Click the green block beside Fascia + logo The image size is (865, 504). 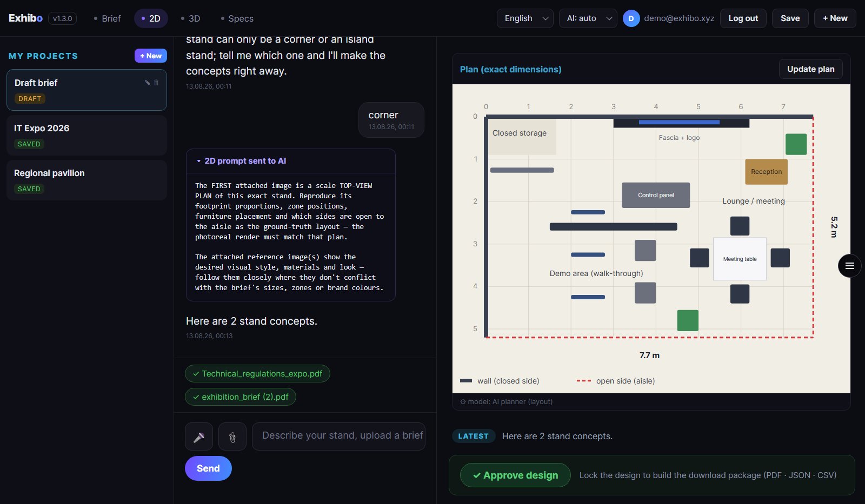click(796, 144)
